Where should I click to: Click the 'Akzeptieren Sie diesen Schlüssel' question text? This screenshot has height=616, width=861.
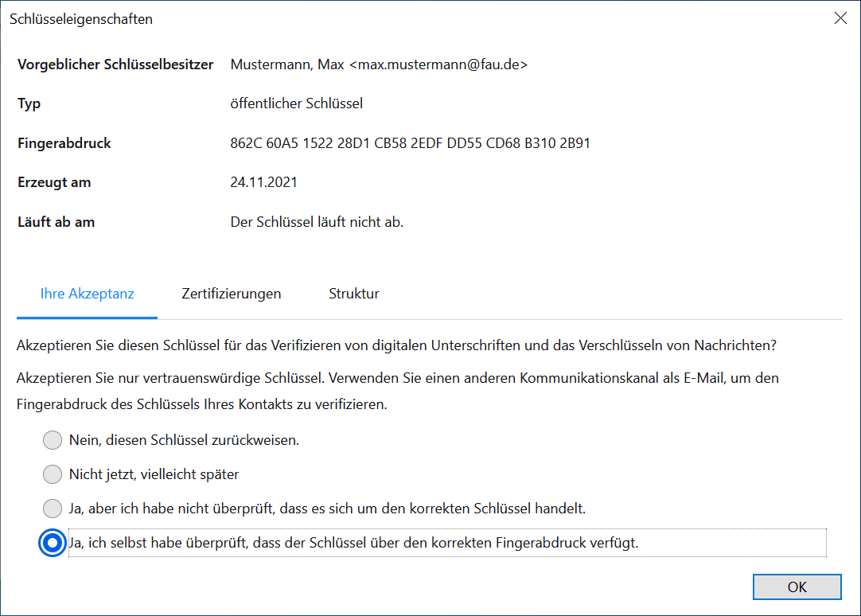396,345
